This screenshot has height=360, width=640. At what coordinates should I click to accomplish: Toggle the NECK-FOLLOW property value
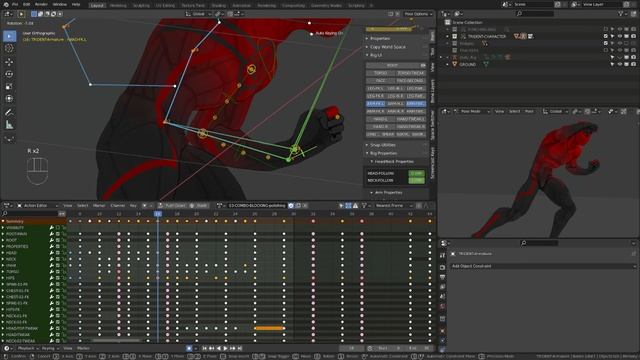pyautogui.click(x=416, y=180)
